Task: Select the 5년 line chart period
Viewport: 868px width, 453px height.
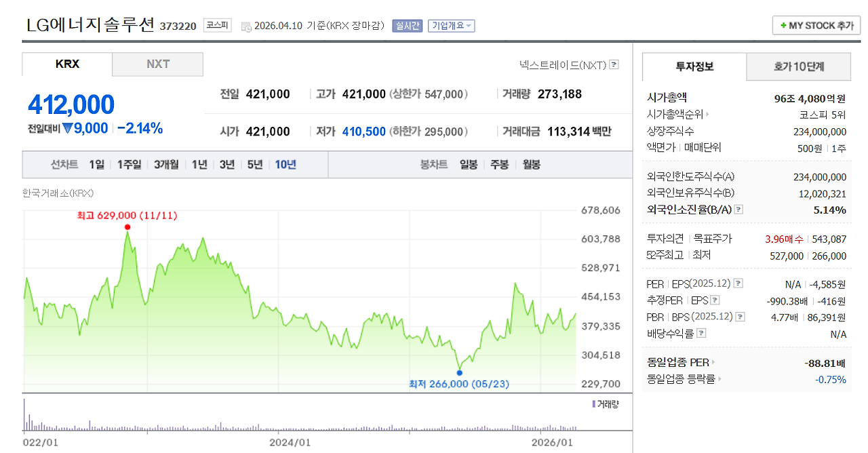Action: [x=255, y=165]
